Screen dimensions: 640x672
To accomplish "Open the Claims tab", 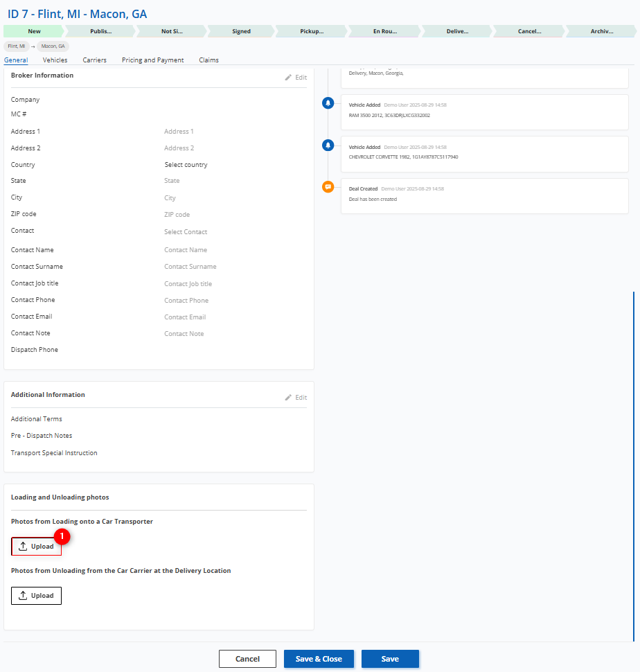I will pos(208,60).
